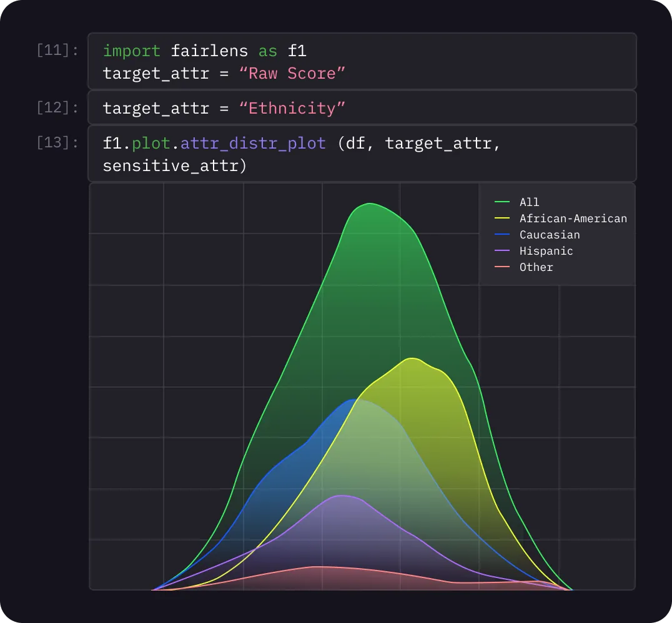
Task: Toggle the Hispanic distribution visibility
Action: (x=545, y=251)
